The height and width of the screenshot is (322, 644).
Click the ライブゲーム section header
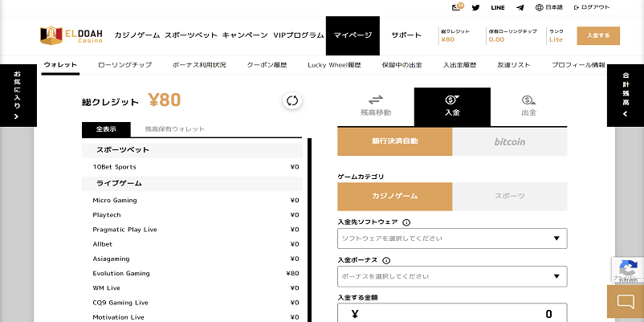click(192, 184)
